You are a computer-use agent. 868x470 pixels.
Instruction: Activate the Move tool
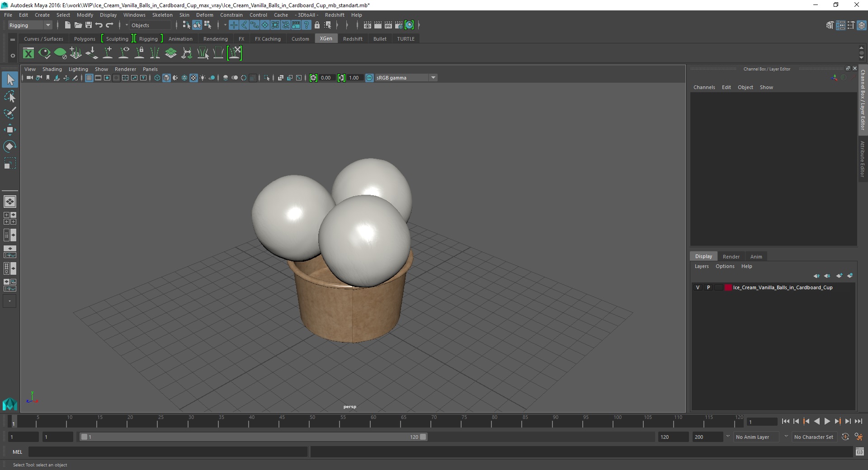pyautogui.click(x=10, y=130)
